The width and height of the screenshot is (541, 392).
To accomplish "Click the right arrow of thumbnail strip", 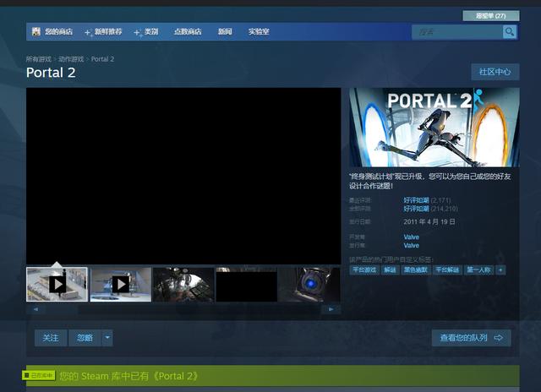I will tap(331, 309).
